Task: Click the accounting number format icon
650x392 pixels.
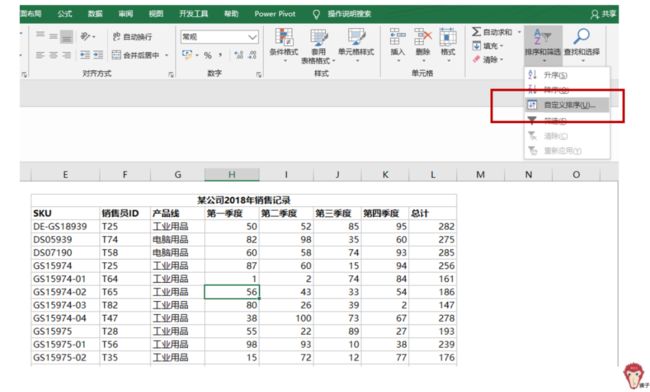Action: (x=187, y=55)
